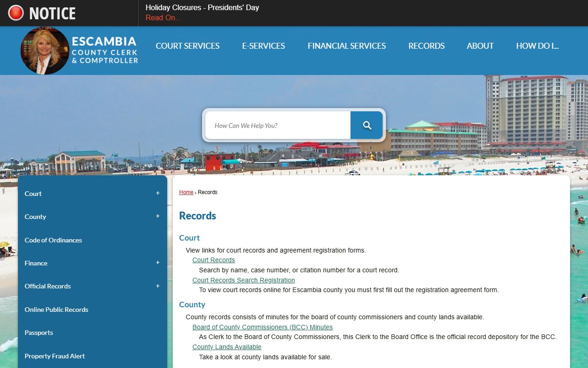This screenshot has height=368, width=588.
Task: Select Property Fraud Alert in sidebar
Action: tap(55, 356)
